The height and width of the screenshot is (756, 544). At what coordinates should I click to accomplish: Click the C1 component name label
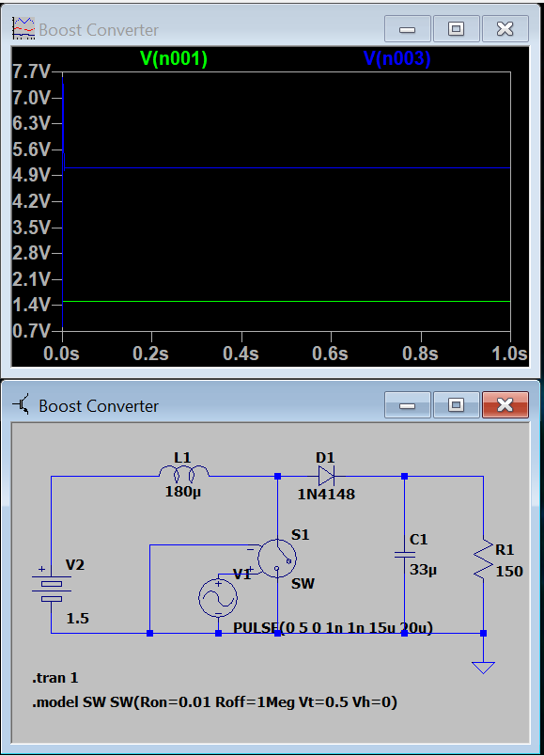coord(419,540)
